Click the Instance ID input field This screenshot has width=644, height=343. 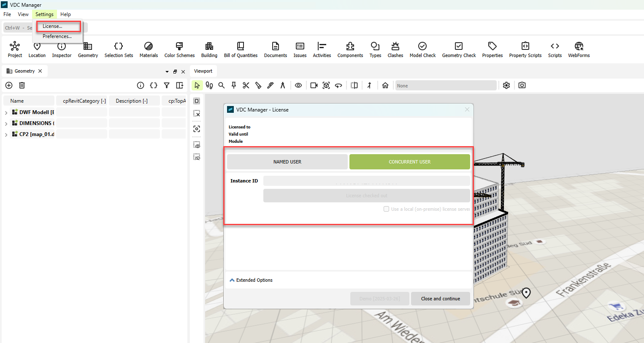[x=366, y=181]
